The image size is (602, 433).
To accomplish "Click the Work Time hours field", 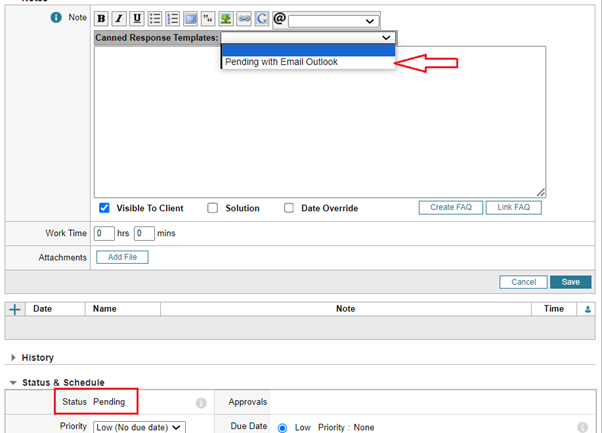I will click(x=104, y=233).
